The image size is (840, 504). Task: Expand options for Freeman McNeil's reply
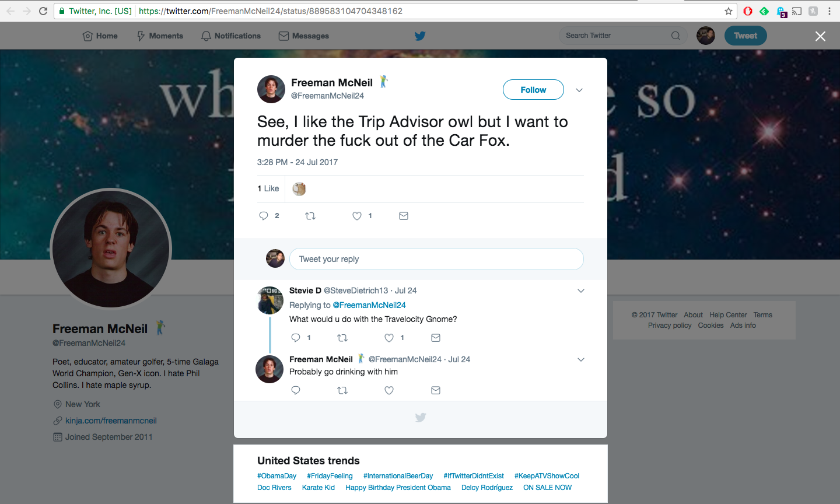click(x=581, y=360)
